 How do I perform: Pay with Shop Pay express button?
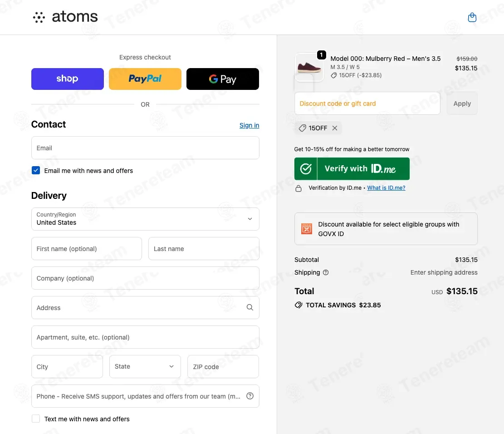tap(68, 79)
